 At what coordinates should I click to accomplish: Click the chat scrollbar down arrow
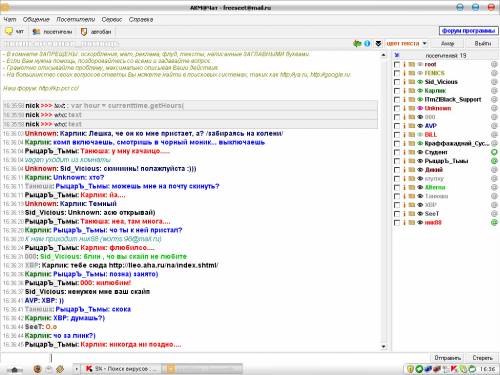tap(383, 346)
